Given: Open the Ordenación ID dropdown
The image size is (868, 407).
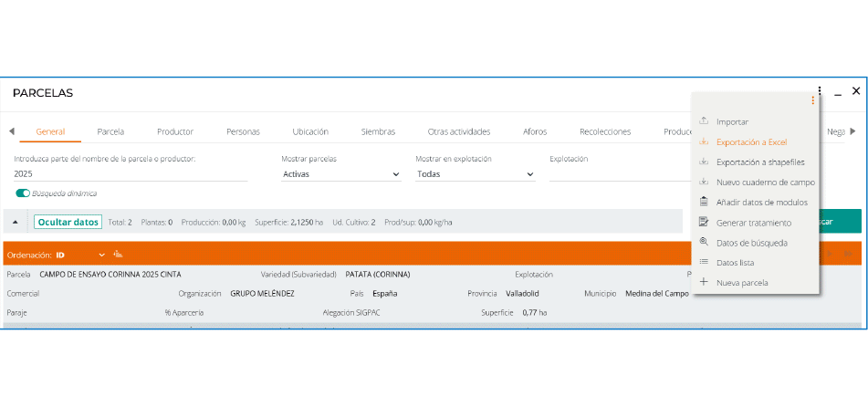Looking at the screenshot, I should coord(80,255).
